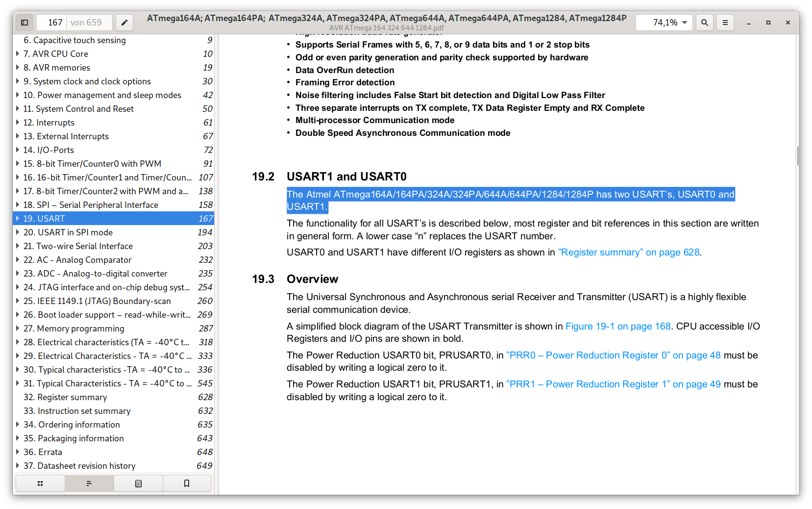This screenshot has width=812, height=509.
Task: Select 15. 8-bit Timer/Counter0 with PWM
Action: (114, 164)
